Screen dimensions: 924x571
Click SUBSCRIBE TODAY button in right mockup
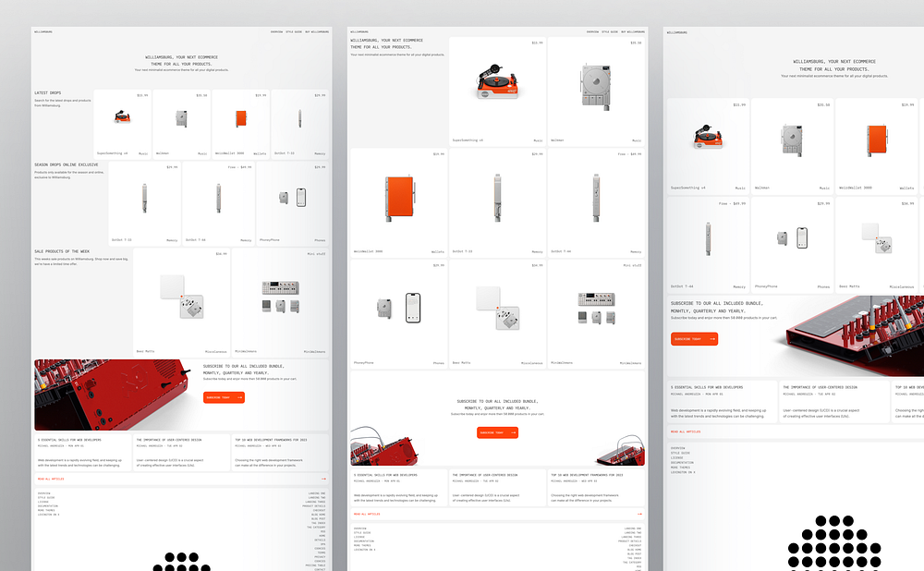point(694,339)
